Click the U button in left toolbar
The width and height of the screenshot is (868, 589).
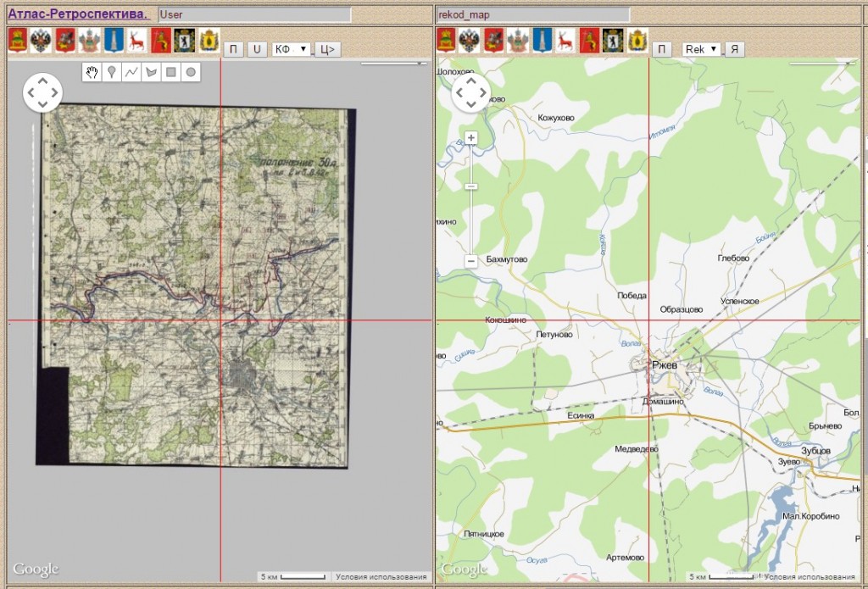click(x=257, y=49)
